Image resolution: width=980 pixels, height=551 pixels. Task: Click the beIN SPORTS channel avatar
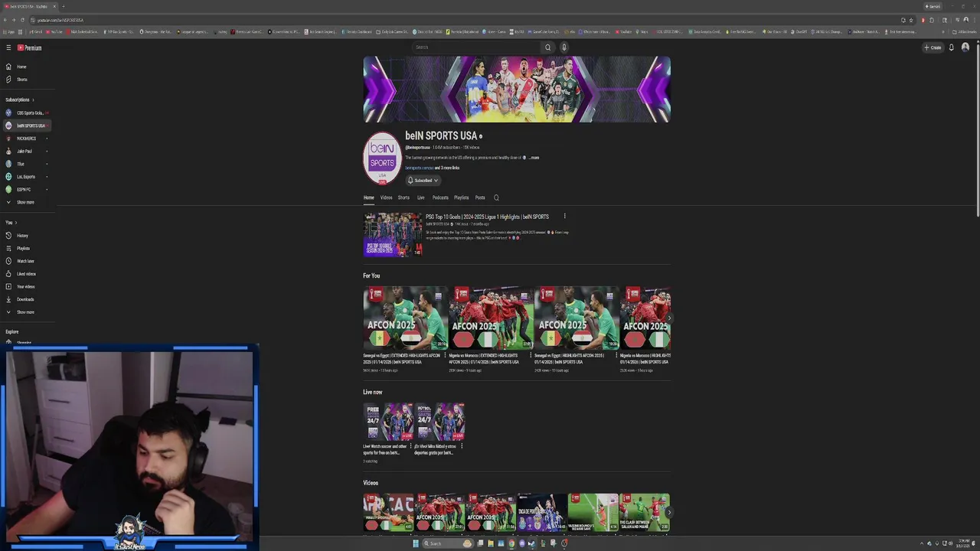pos(382,158)
